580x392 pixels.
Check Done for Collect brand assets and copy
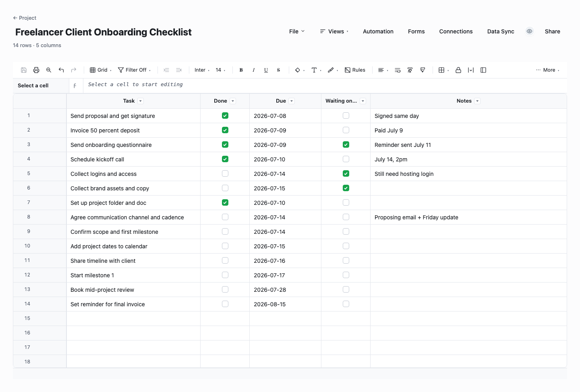tap(225, 188)
